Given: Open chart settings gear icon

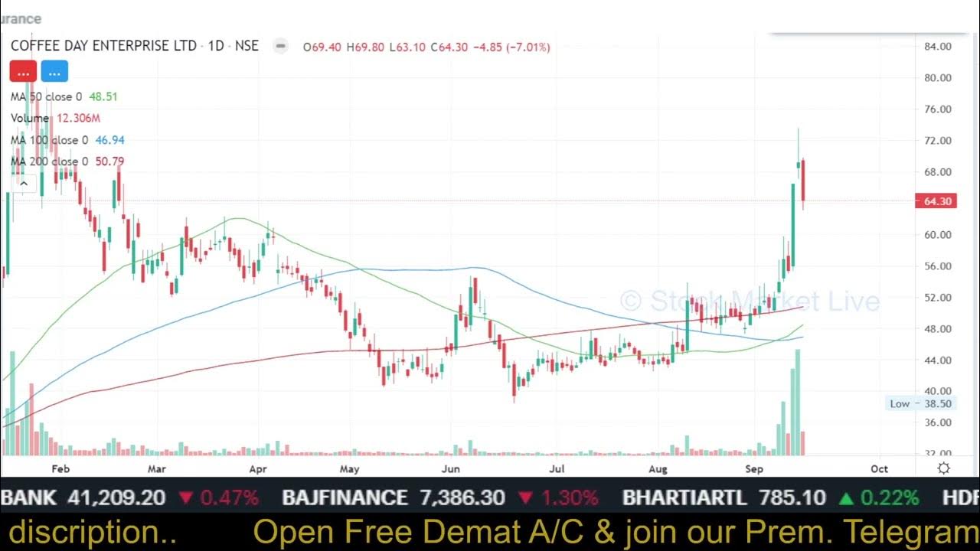Looking at the screenshot, I should [x=944, y=468].
